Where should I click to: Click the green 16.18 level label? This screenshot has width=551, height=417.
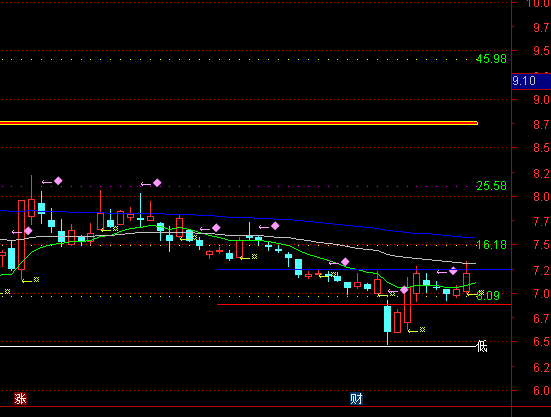(x=491, y=245)
